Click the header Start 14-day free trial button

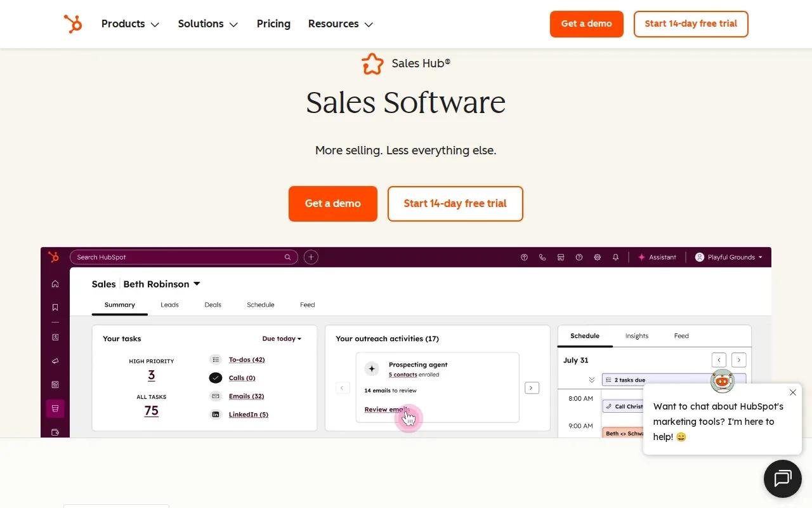coord(691,24)
